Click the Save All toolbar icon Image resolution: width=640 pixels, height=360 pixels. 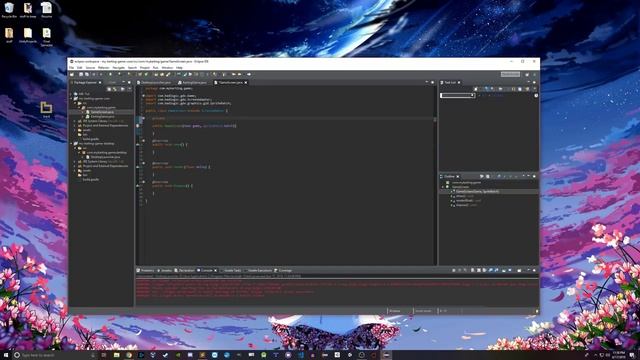pyautogui.click(x=87, y=74)
